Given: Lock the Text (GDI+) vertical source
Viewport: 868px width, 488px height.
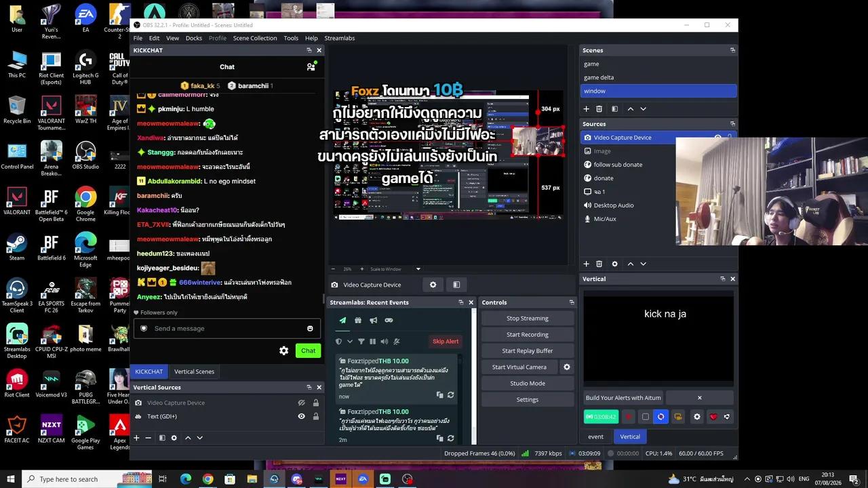Looking at the screenshot, I should [315, 417].
